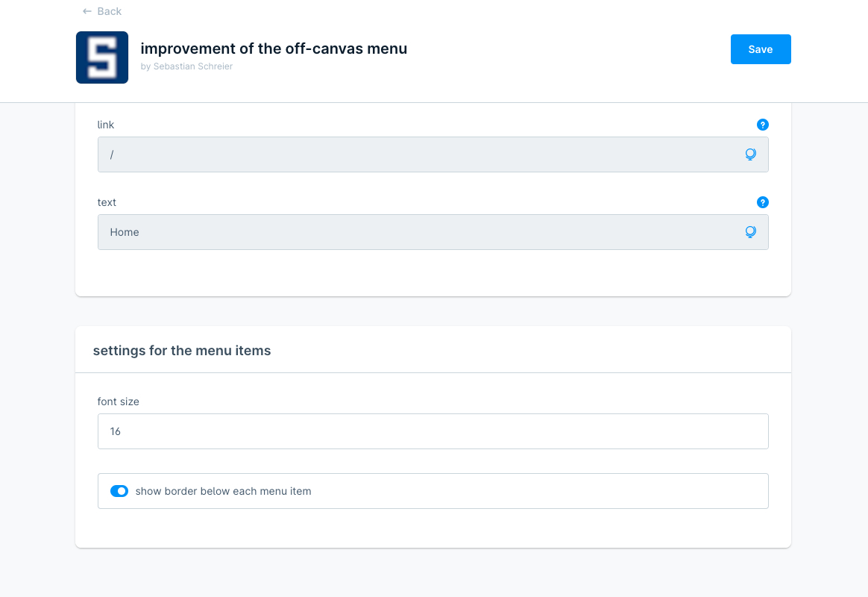Viewport: 868px width, 597px height.
Task: Click the 'show border below each menu item' label
Action: click(223, 491)
